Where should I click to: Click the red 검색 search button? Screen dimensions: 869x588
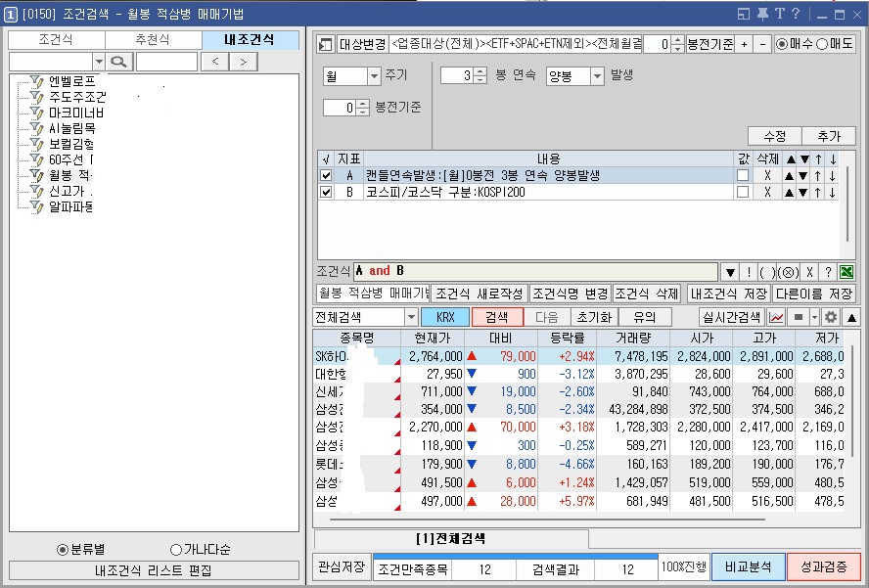coord(497,318)
